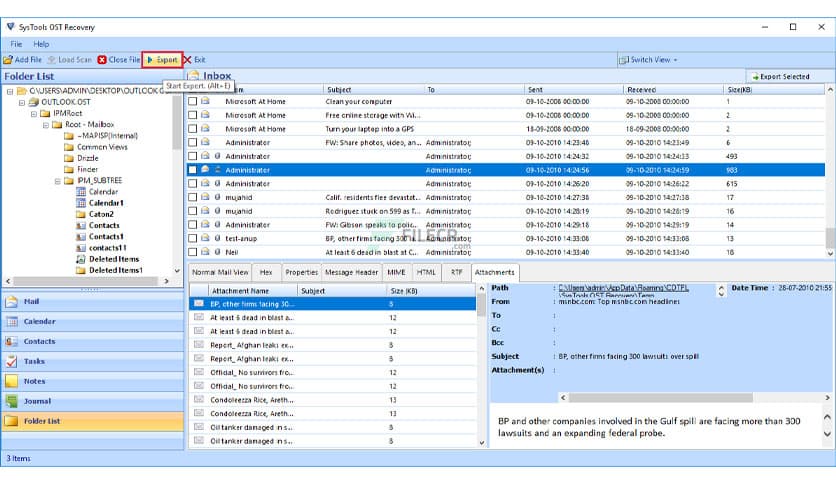
Task: Select the Folder List navigation pane
Action: pyautogui.click(x=92, y=421)
